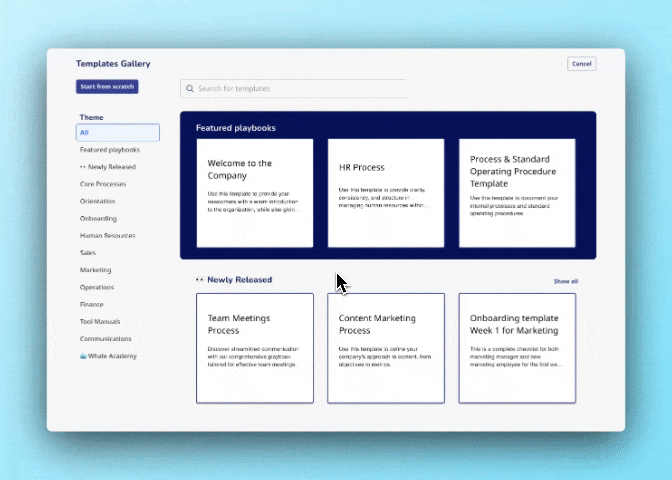
Task: Click the search magnifier icon
Action: click(190, 88)
